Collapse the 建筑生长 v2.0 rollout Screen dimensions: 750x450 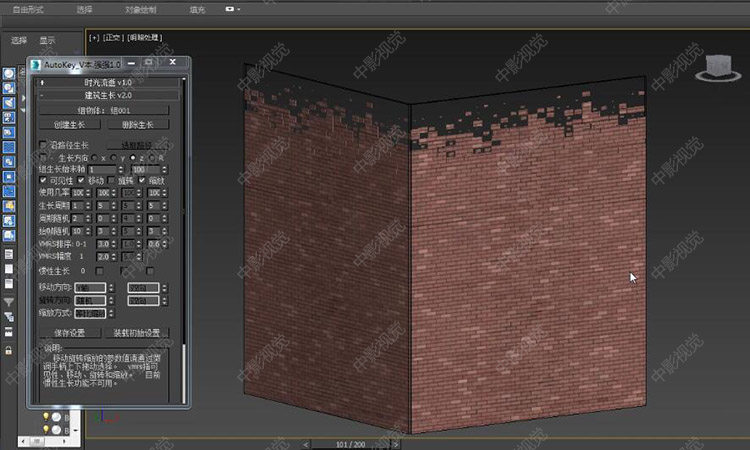click(107, 94)
